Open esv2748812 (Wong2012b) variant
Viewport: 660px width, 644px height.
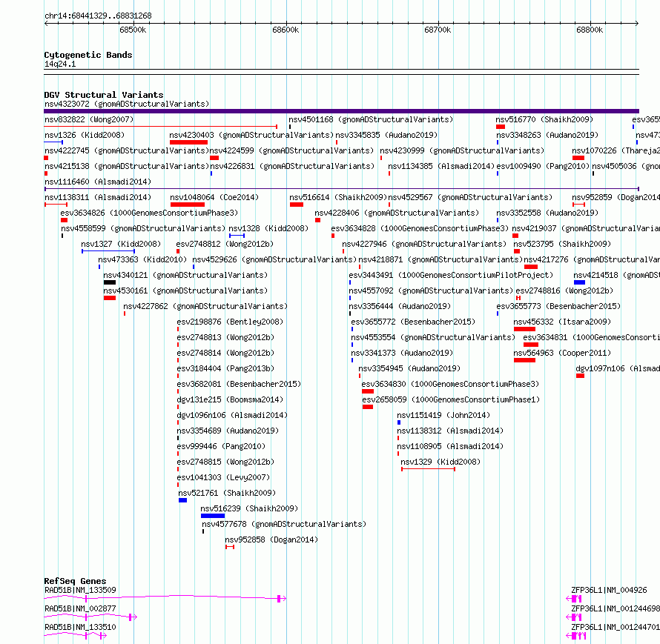[225, 244]
